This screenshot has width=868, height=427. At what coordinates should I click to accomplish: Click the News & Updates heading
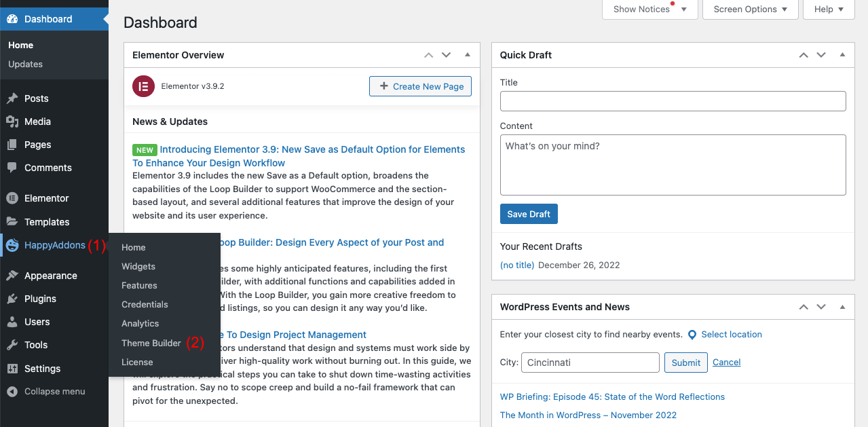170,122
